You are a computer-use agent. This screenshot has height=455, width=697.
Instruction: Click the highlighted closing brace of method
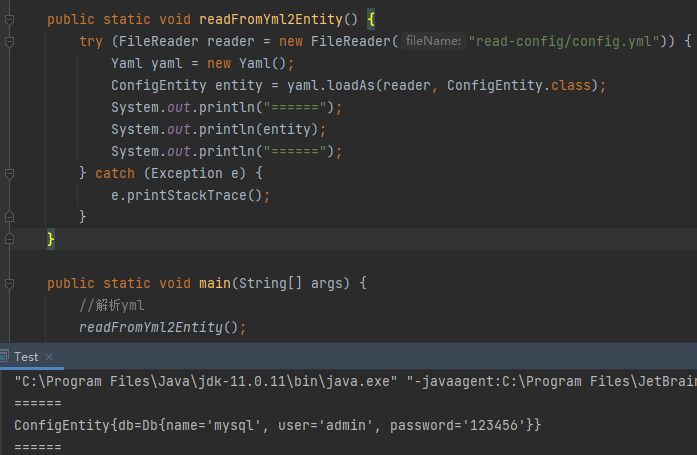(51, 239)
